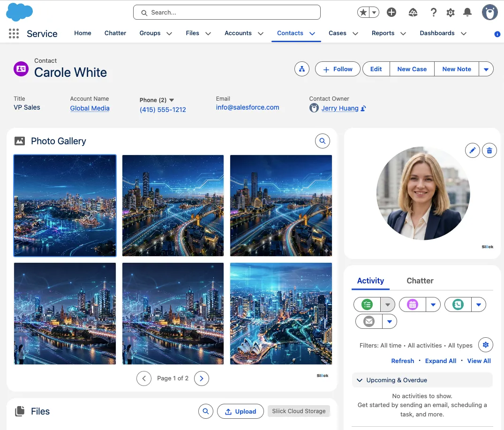Go to next gallery page

pos(202,378)
